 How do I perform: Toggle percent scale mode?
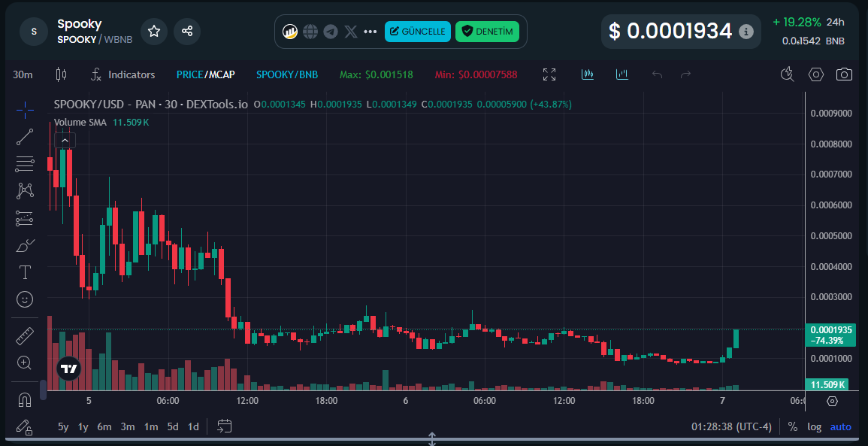793,426
